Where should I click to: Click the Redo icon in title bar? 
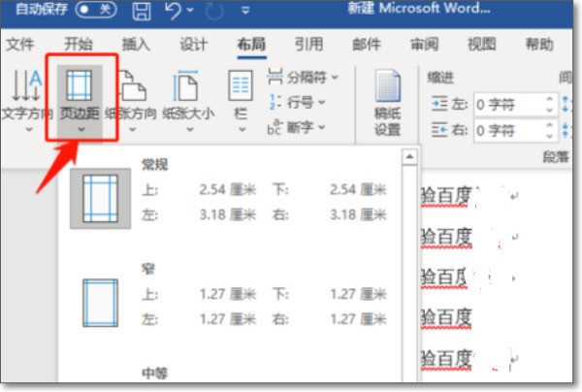pyautogui.click(x=214, y=11)
